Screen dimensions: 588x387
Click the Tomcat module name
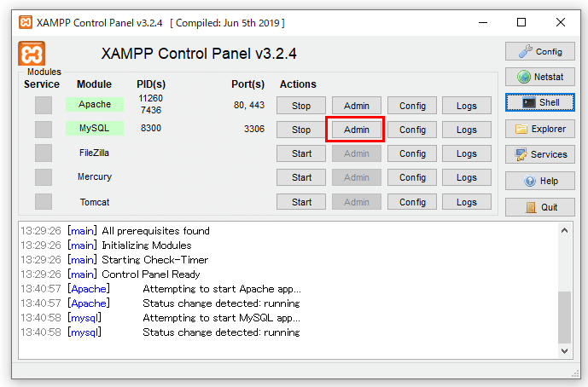[x=95, y=202]
